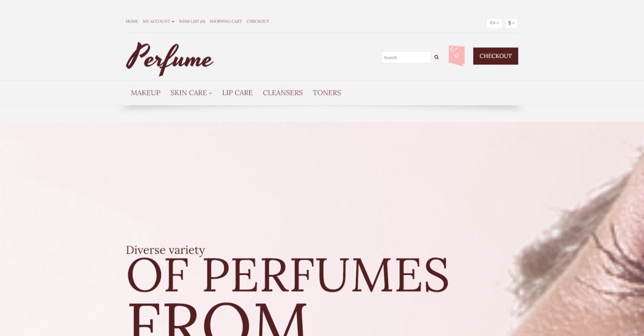Go to the Home link
Image resolution: width=644 pixels, height=336 pixels.
tap(132, 21)
